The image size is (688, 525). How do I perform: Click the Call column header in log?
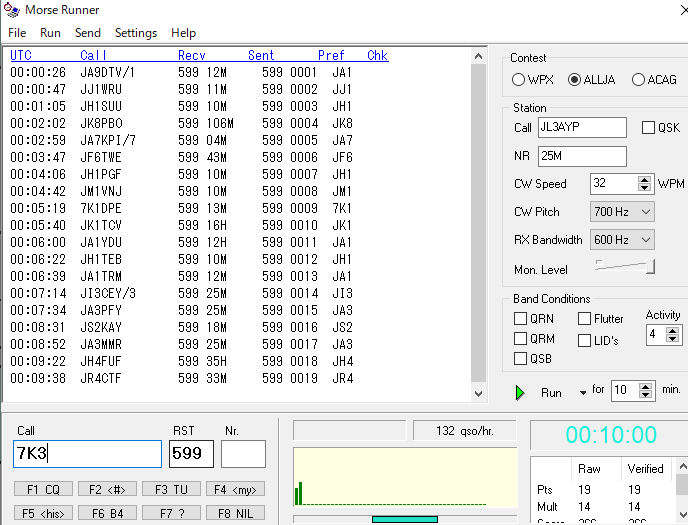click(93, 55)
